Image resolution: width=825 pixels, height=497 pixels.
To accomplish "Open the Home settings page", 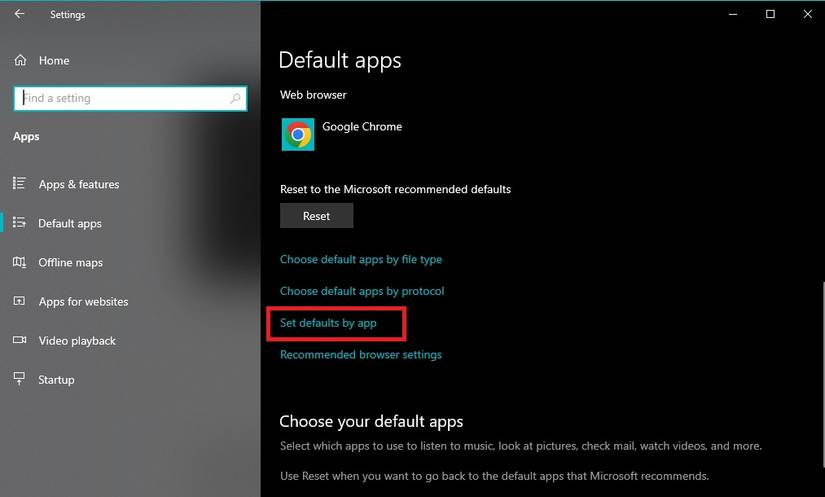I will coord(54,61).
